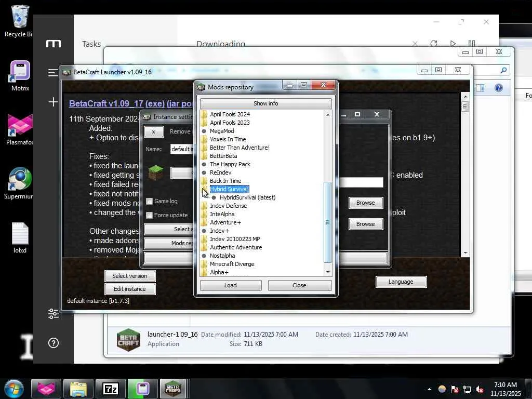Click the mods list scroll up arrow
The width and height of the screenshot is (532, 399).
327,115
